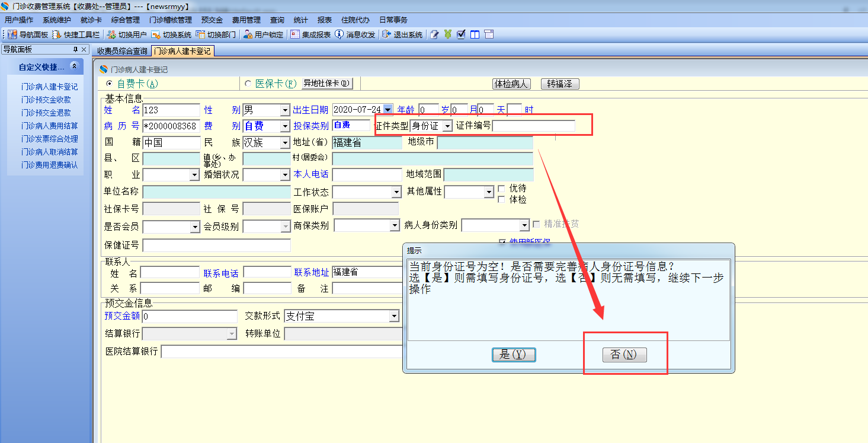Screen dimensions: 868x443
Task: Open the 民族 ethnicity dropdown
Action: 284,143
